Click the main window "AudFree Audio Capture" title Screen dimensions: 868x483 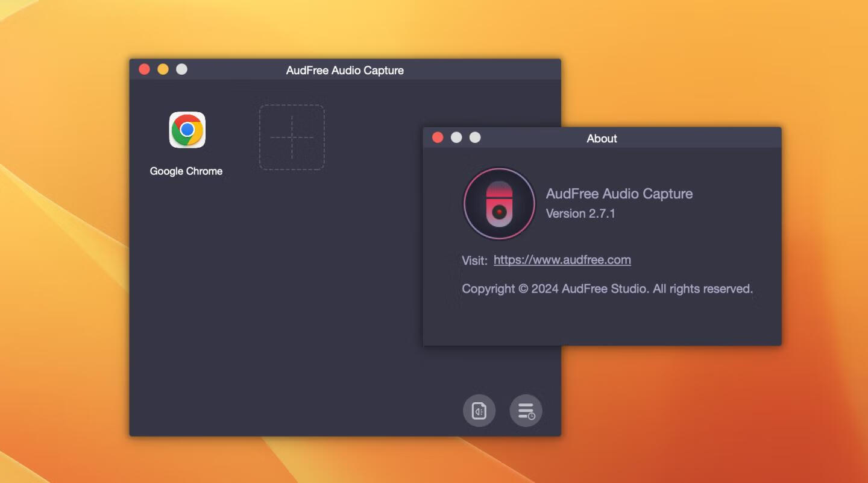pos(345,71)
